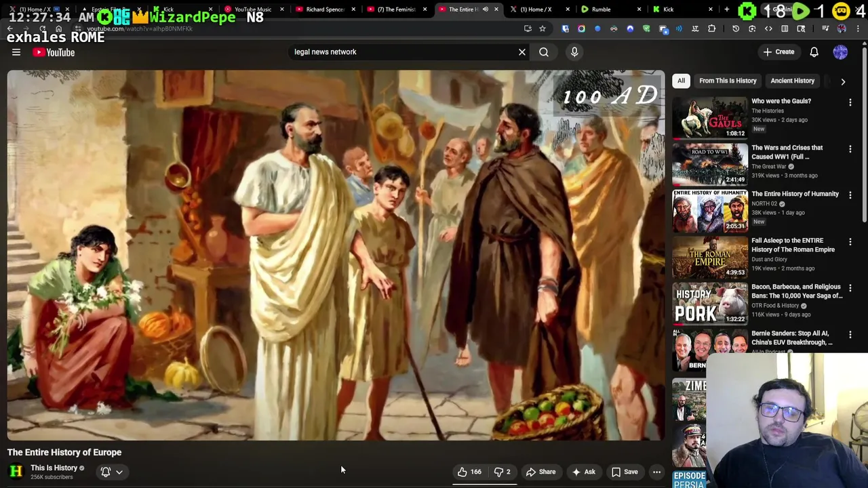
Task: Switch to the (7) The Feminist tab
Action: click(x=396, y=9)
